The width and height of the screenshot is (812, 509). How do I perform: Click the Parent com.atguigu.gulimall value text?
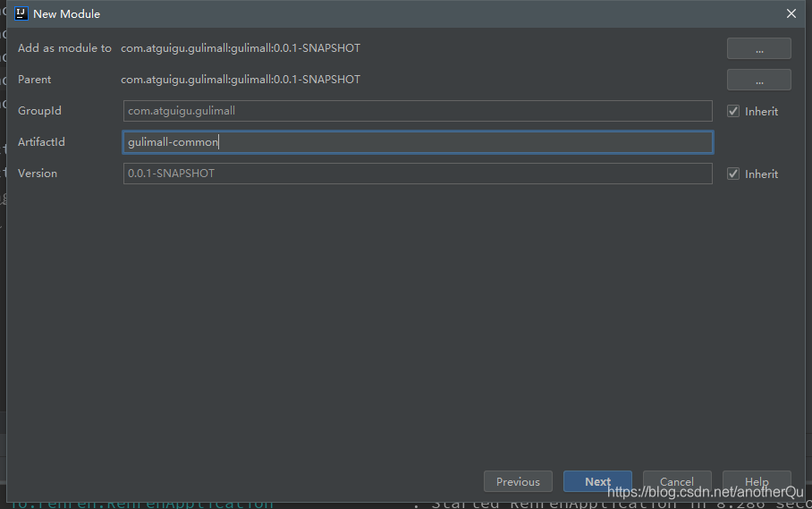(x=241, y=80)
